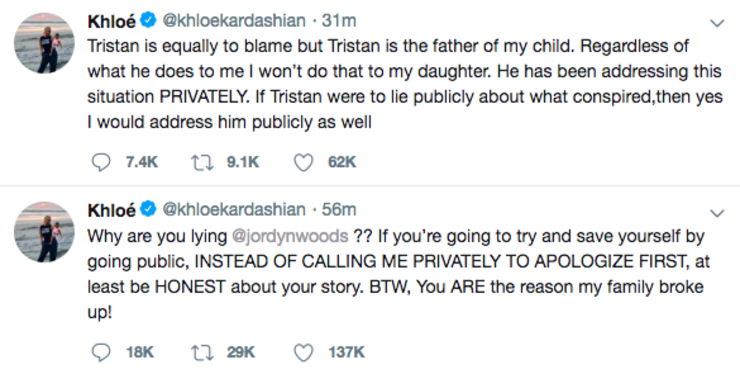Expand options chevron on the 56m tweet

pyautogui.click(x=717, y=213)
